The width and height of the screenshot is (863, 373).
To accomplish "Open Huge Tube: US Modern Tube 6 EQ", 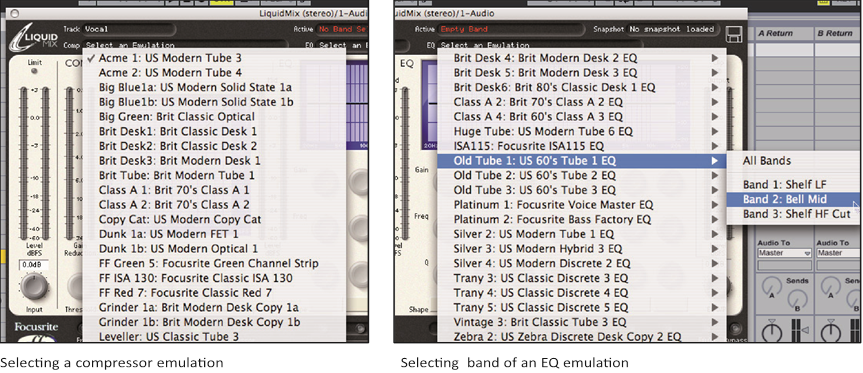I will pos(582,131).
